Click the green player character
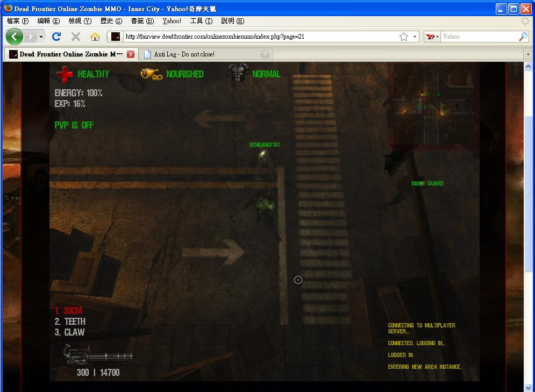 (264, 206)
